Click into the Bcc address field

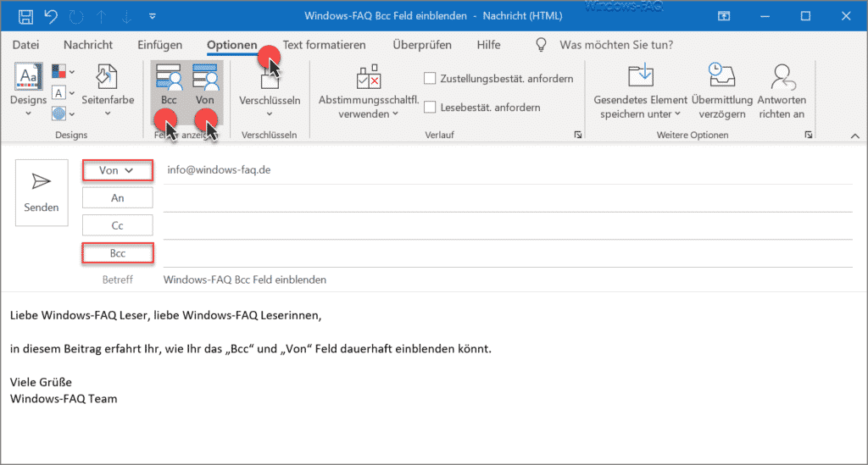(508, 254)
